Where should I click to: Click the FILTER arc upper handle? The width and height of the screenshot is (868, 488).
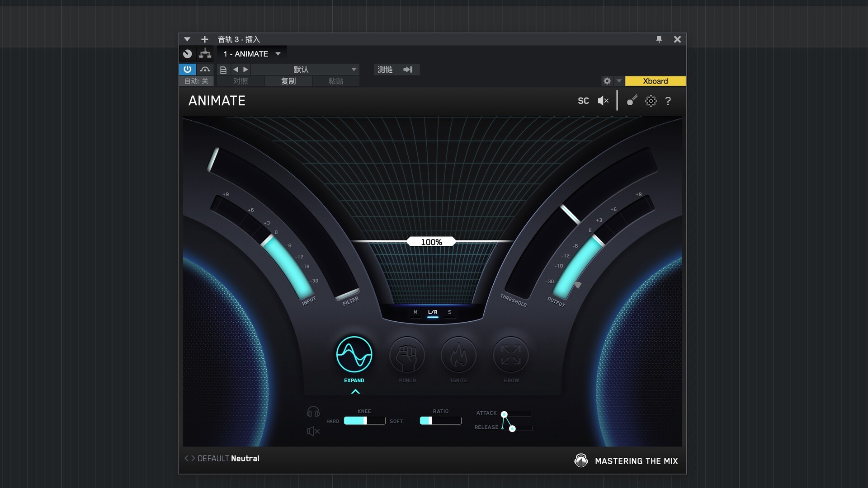pyautogui.click(x=213, y=160)
